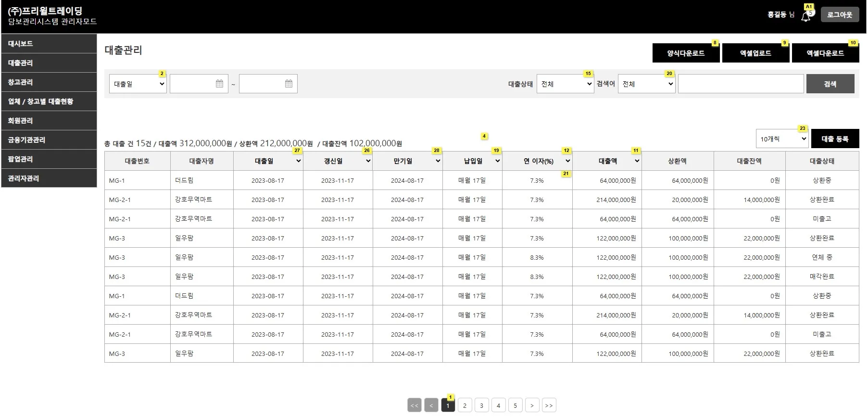Go to page 3

tap(481, 405)
